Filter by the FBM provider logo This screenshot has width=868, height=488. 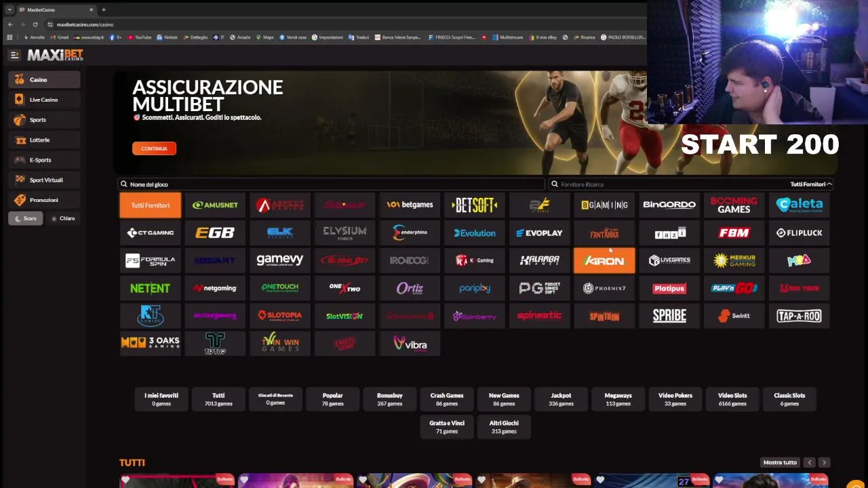[734, 233]
